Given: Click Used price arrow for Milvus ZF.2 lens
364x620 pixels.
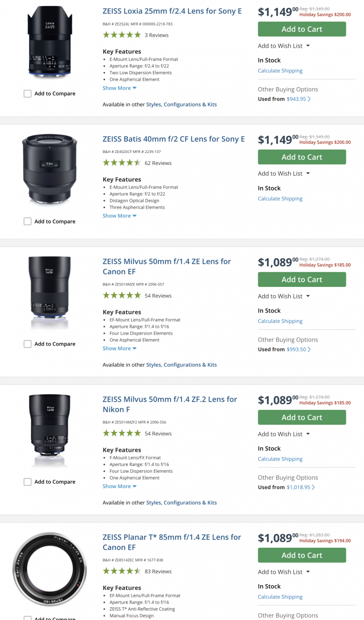Looking at the screenshot, I should 313,487.
